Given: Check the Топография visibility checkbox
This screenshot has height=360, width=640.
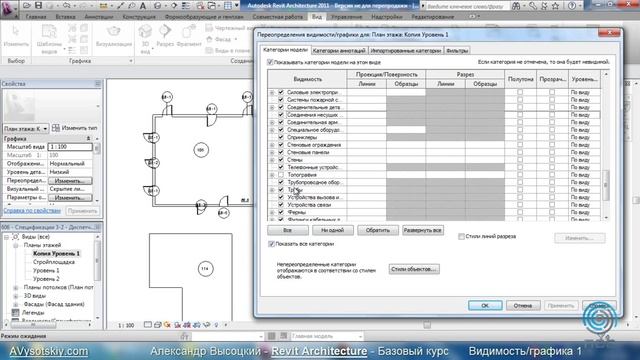Looking at the screenshot, I should 281,175.
